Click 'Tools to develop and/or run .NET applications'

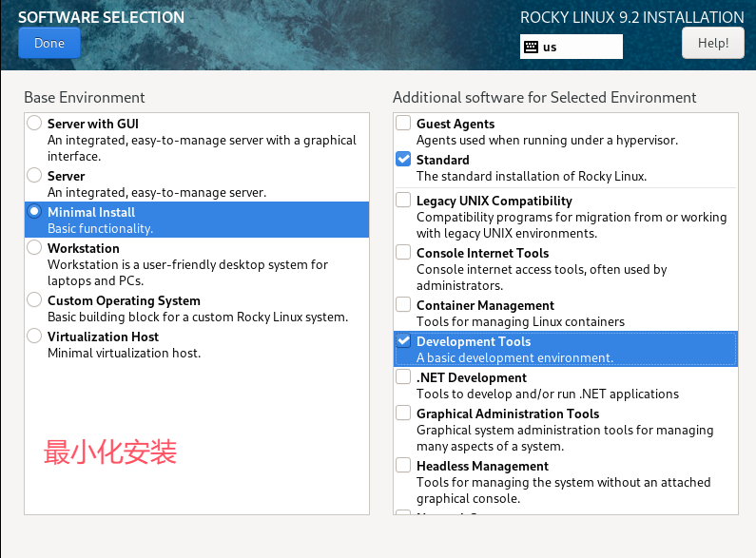point(548,394)
